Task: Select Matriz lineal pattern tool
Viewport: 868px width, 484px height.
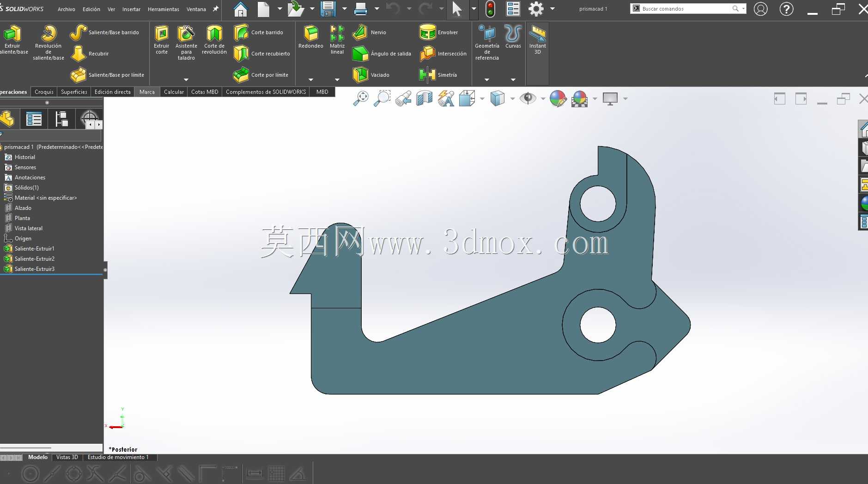Action: (337, 40)
